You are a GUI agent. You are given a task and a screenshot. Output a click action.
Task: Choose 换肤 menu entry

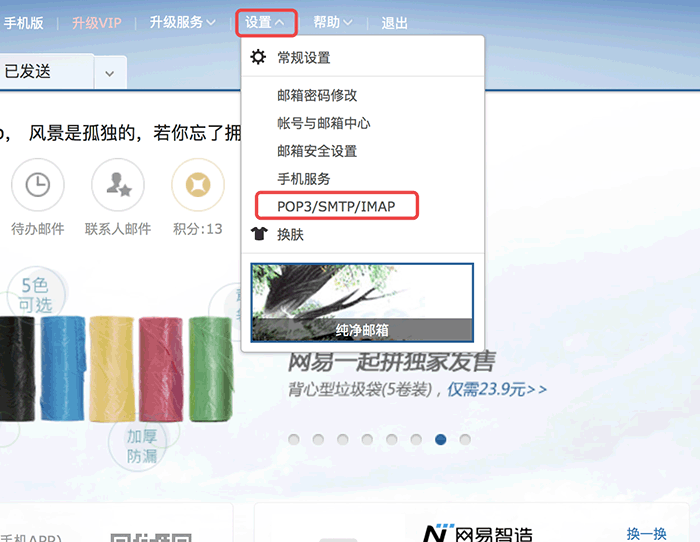click(x=290, y=234)
